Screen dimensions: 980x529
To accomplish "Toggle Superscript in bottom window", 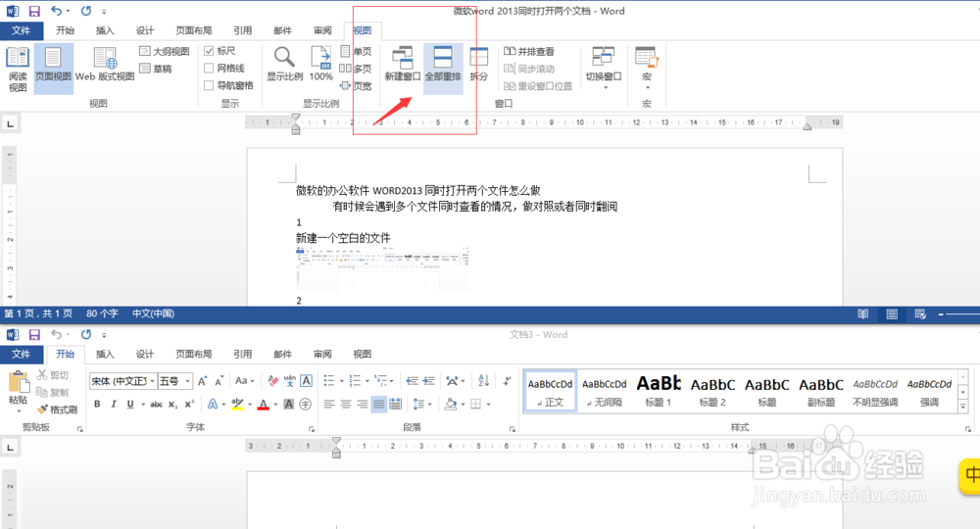I will click(x=189, y=404).
